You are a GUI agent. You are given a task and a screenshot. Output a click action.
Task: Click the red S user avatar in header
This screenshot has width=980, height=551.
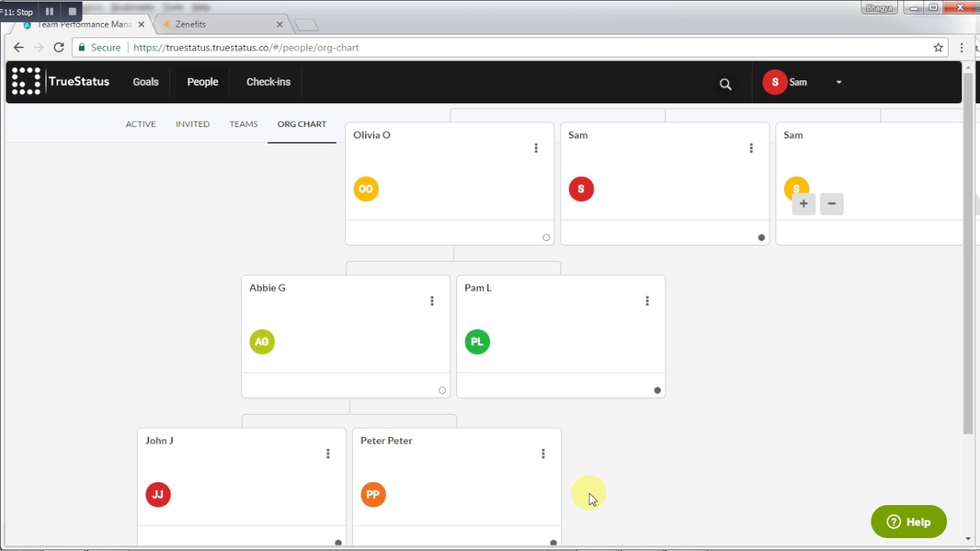pyautogui.click(x=775, y=82)
